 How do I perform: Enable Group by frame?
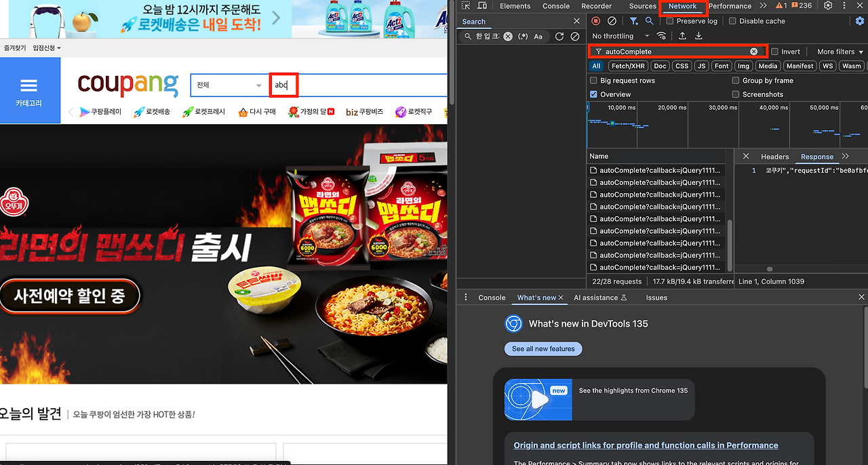(x=736, y=80)
